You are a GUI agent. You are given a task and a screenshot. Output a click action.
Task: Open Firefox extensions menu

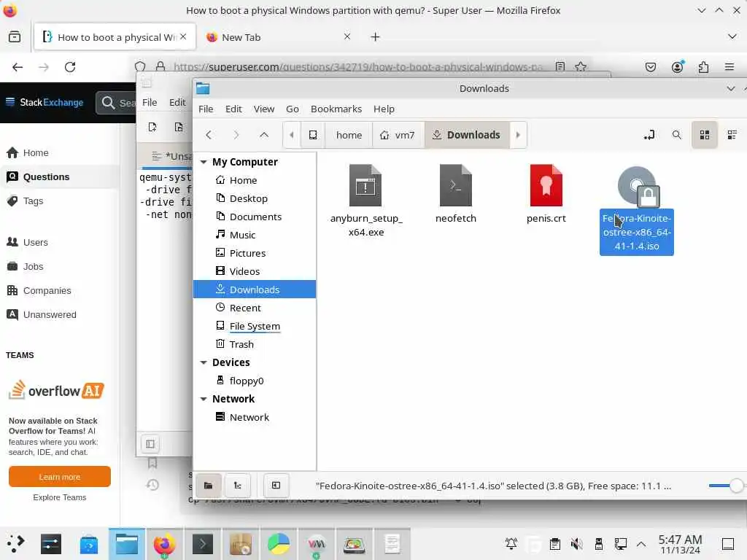tap(703, 67)
